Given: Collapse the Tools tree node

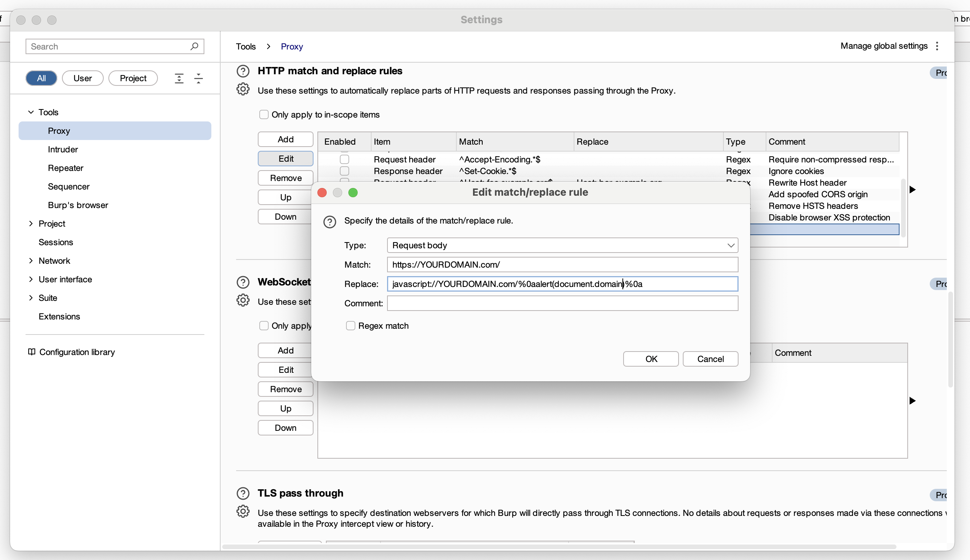Looking at the screenshot, I should (31, 112).
